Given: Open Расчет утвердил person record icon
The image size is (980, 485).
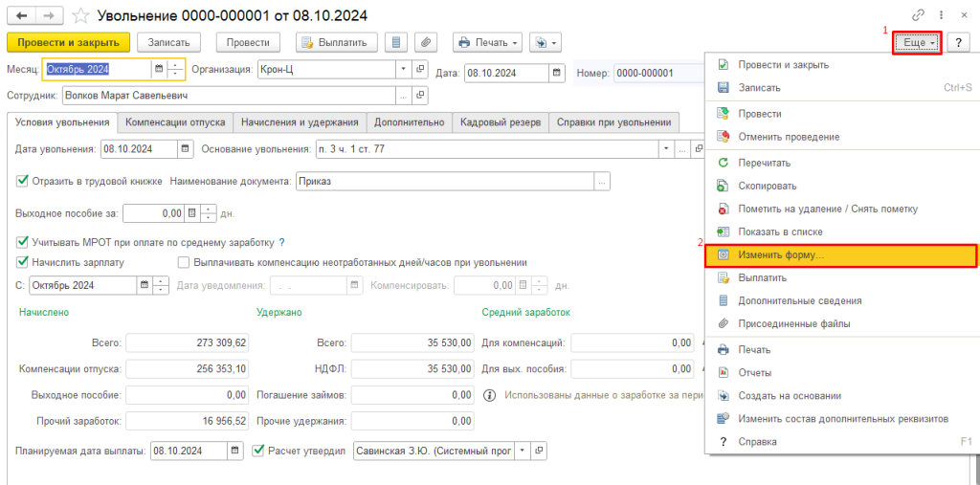Looking at the screenshot, I should coord(538,450).
